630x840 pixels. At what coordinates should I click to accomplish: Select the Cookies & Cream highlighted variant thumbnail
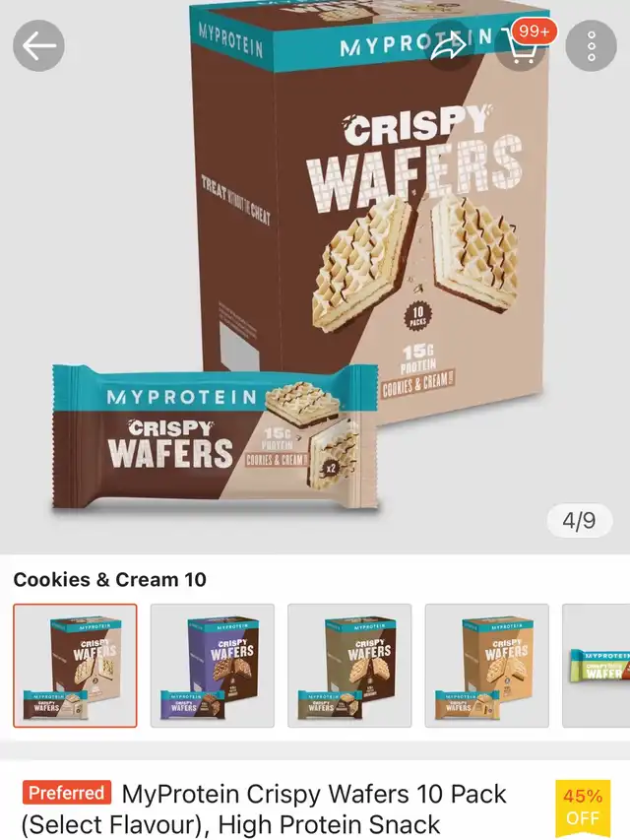(75, 666)
